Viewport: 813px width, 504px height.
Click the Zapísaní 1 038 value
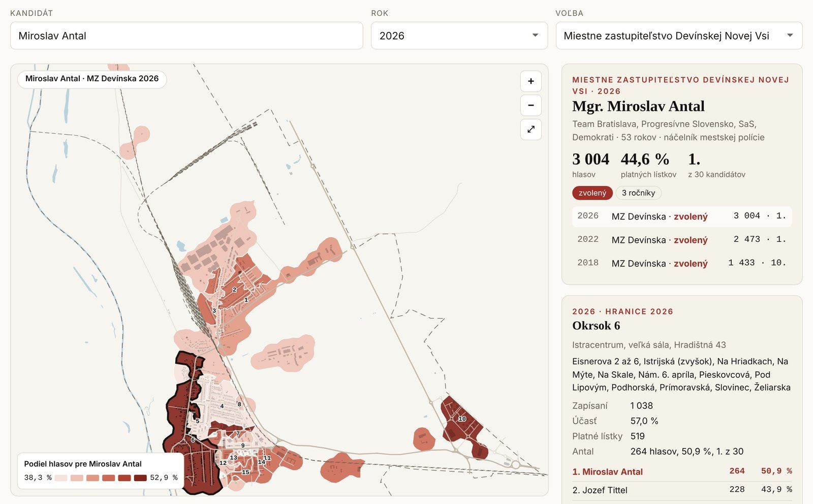642,405
